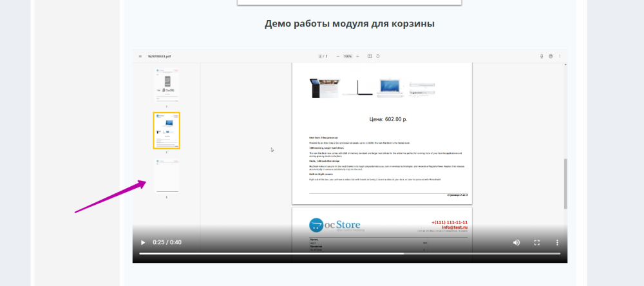Play the demo video

click(143, 242)
